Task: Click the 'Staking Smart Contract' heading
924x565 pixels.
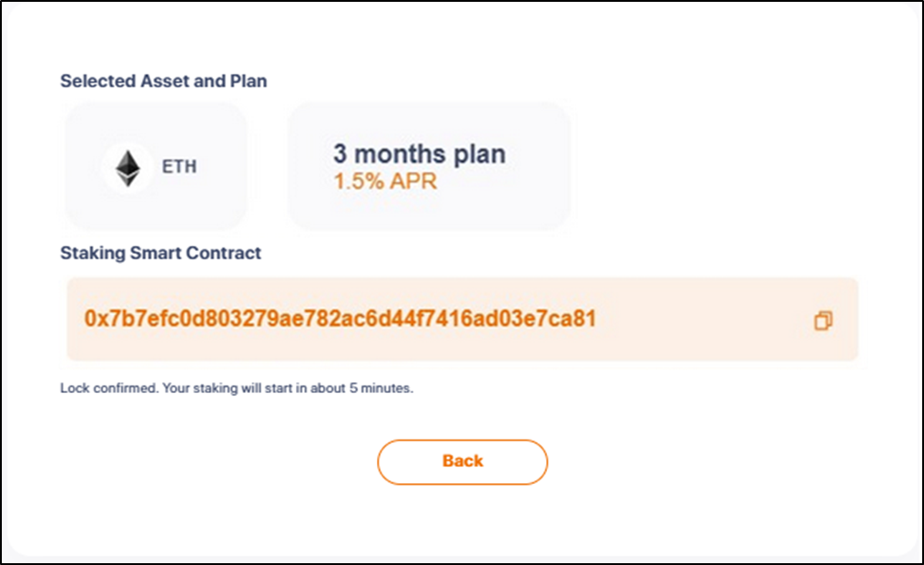Action: pos(160,253)
